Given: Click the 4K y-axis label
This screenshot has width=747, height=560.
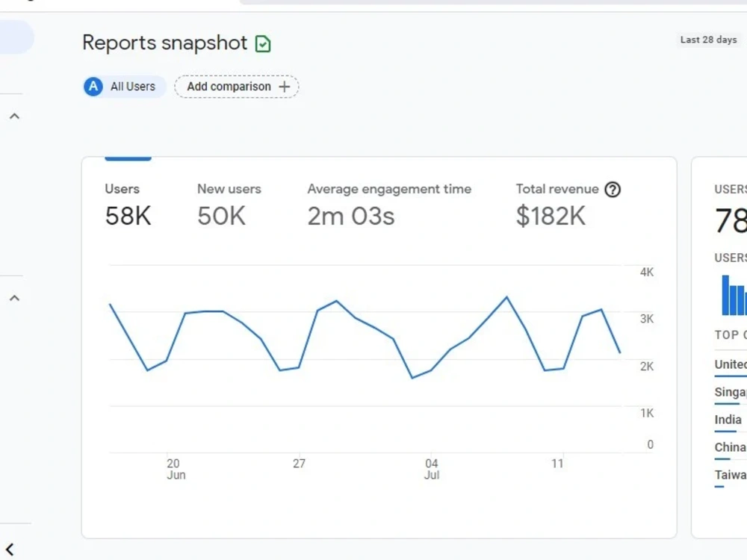Looking at the screenshot, I should tap(647, 273).
